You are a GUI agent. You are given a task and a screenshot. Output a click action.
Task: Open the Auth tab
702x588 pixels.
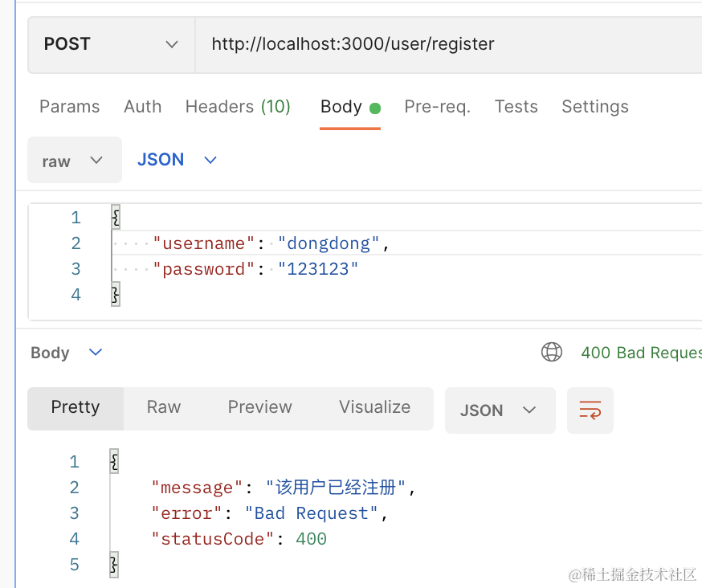click(x=142, y=107)
